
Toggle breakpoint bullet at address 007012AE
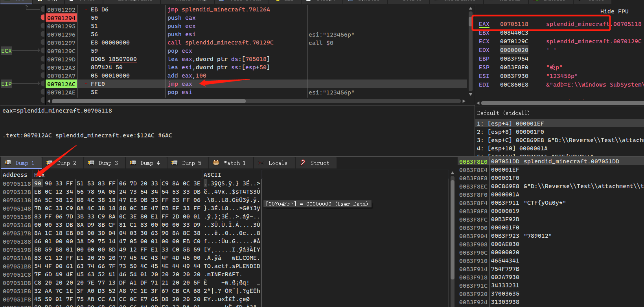(x=43, y=92)
